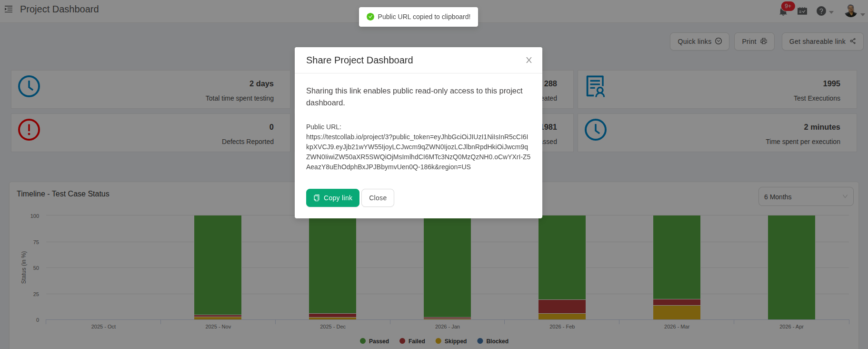This screenshot has width=868, height=349.
Task: Toggle the sidebar hamburger menu icon
Action: point(9,9)
